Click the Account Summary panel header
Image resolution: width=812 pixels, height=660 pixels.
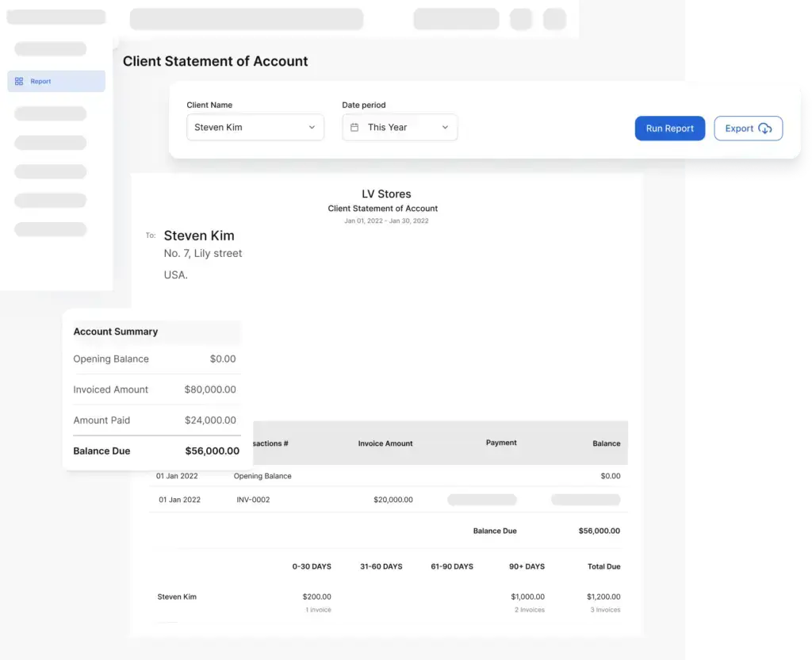pos(116,332)
